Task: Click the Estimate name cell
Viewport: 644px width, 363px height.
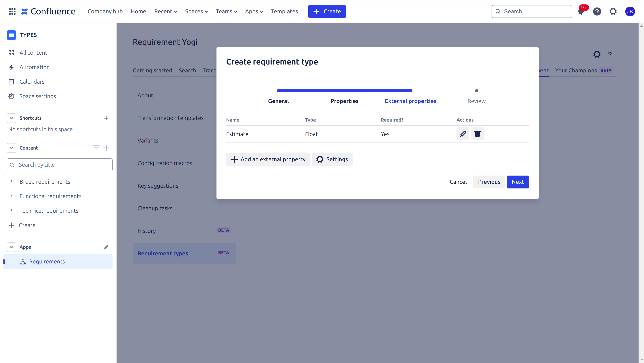Action: [237, 134]
